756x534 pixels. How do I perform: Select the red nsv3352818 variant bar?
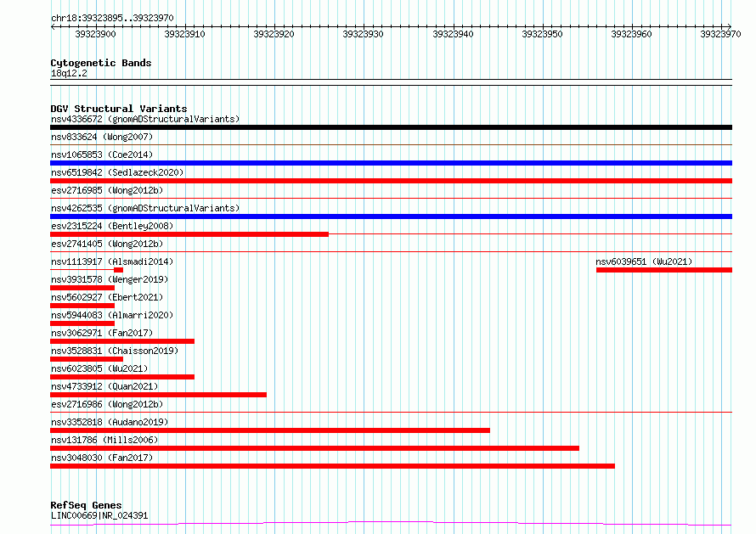point(270,430)
